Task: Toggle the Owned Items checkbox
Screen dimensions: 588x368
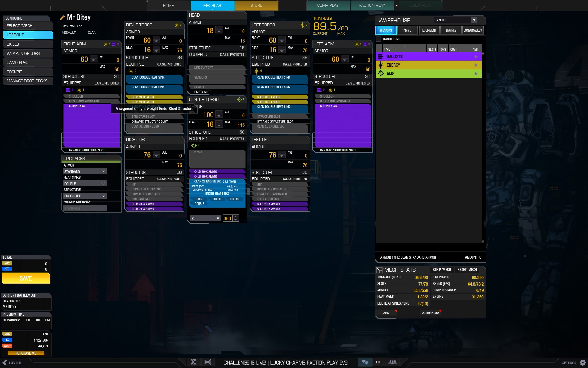Action: pos(379,39)
